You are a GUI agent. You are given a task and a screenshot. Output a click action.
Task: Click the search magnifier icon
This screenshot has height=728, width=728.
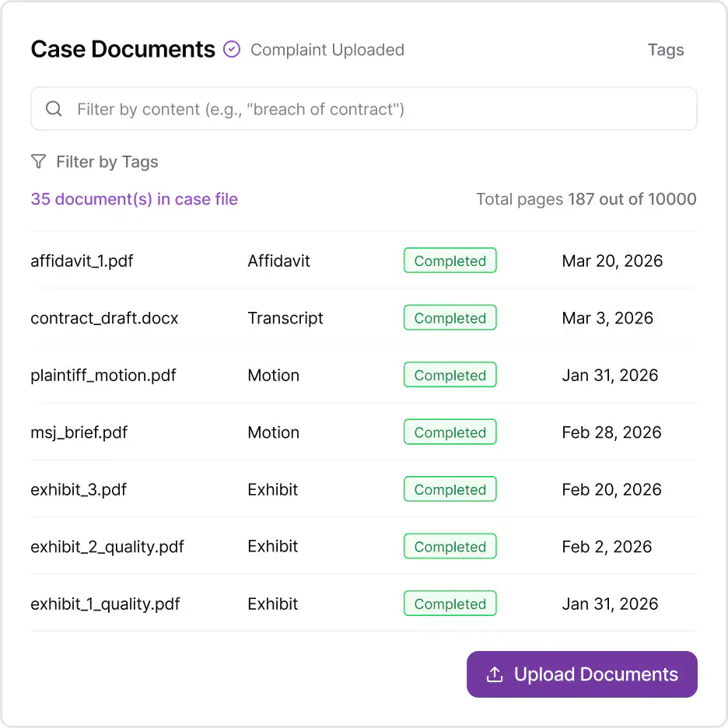coord(54,109)
